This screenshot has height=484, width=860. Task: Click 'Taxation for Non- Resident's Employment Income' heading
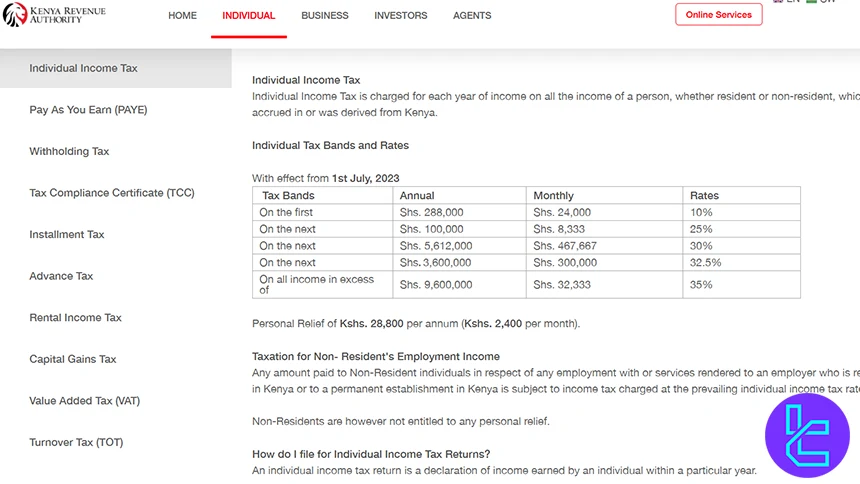click(x=376, y=357)
